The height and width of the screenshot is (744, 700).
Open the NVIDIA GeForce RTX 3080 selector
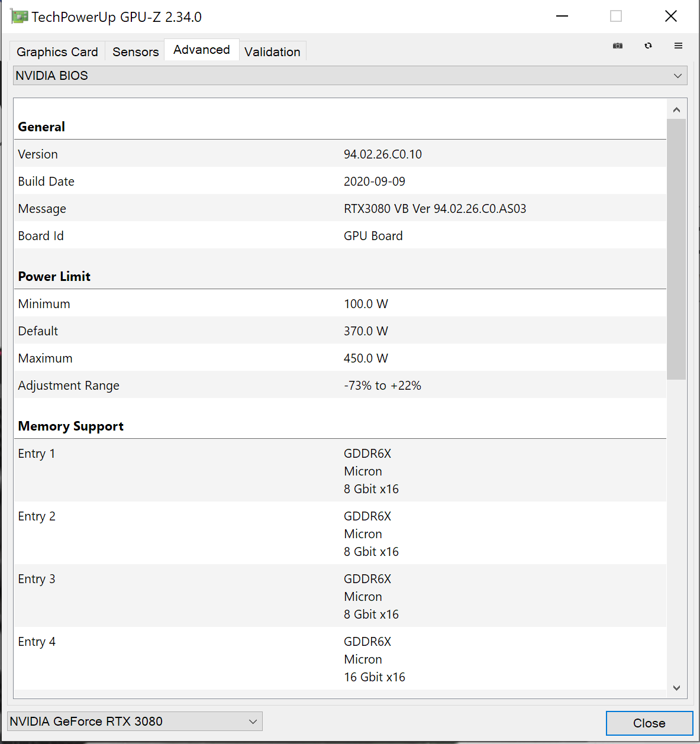tap(134, 722)
